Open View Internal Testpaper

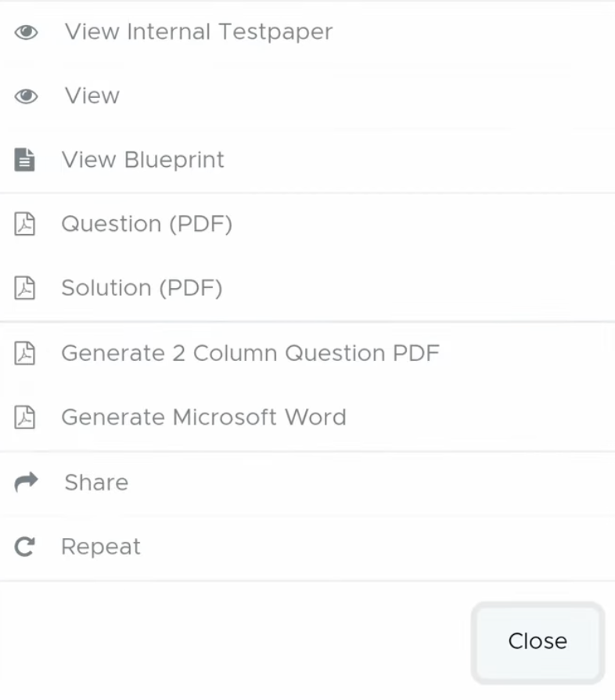click(199, 32)
